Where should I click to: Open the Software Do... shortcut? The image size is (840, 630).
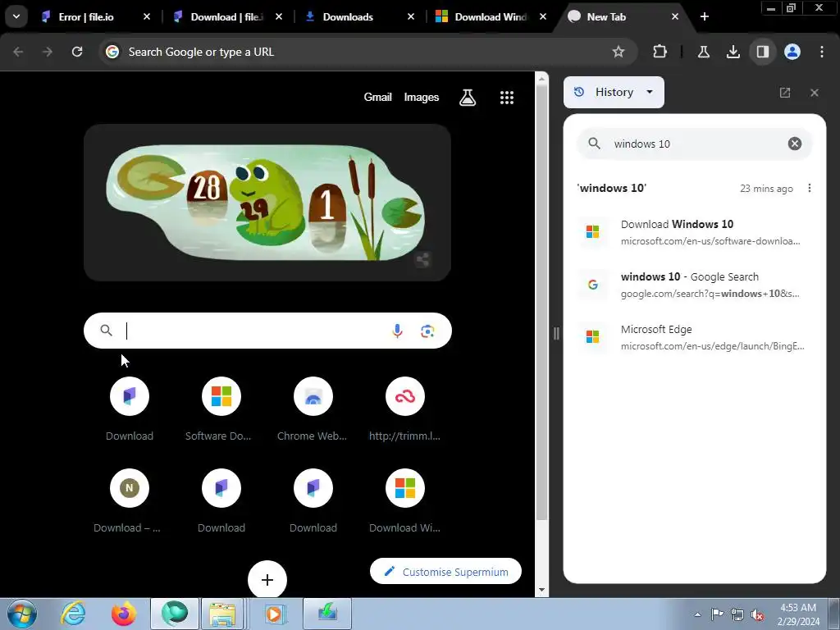pyautogui.click(x=221, y=409)
